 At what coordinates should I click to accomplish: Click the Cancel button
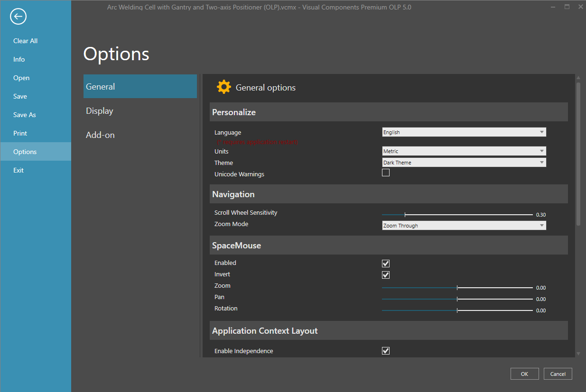[x=558, y=374]
